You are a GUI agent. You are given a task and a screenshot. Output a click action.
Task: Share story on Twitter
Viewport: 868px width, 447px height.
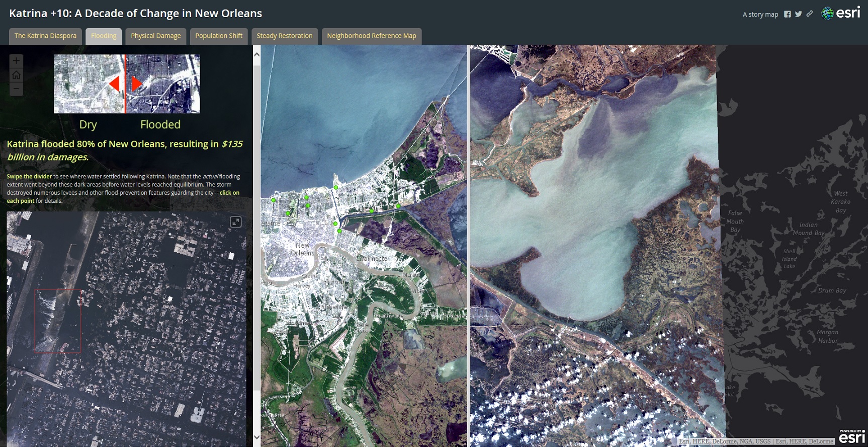[799, 14]
